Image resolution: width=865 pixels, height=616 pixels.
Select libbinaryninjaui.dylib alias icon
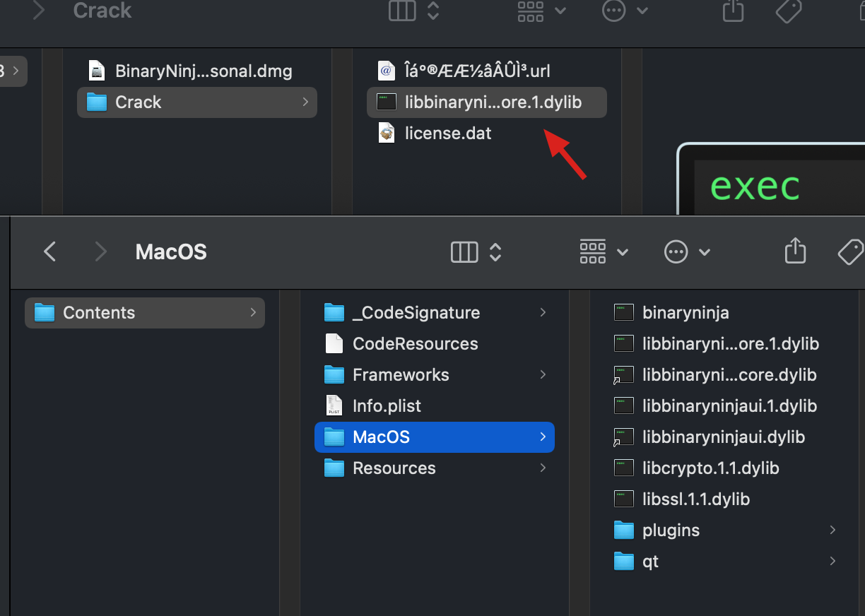[x=624, y=437]
